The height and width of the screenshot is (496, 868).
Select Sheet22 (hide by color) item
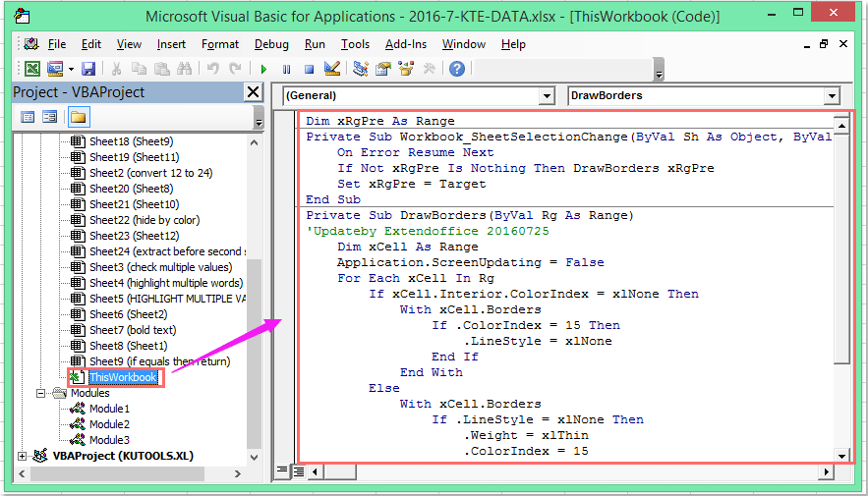tap(144, 220)
